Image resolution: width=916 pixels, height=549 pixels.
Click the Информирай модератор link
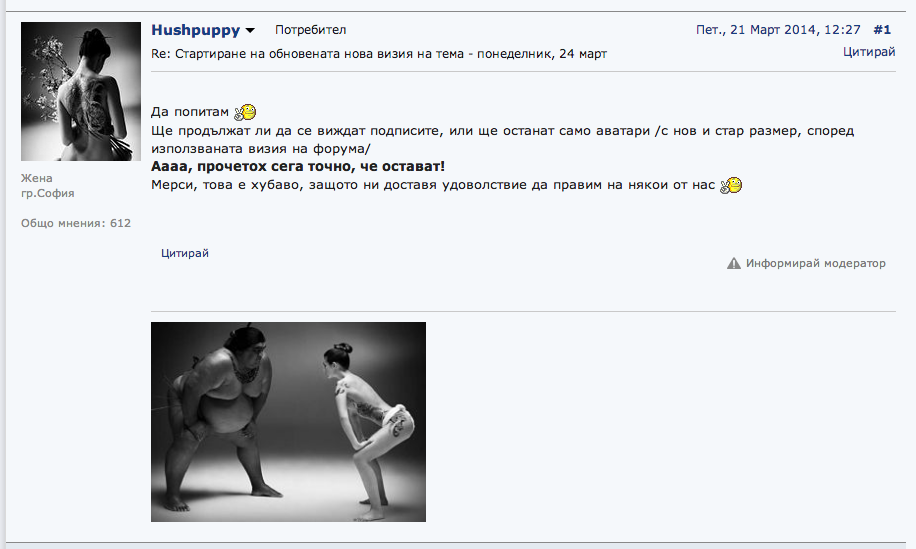tap(816, 263)
